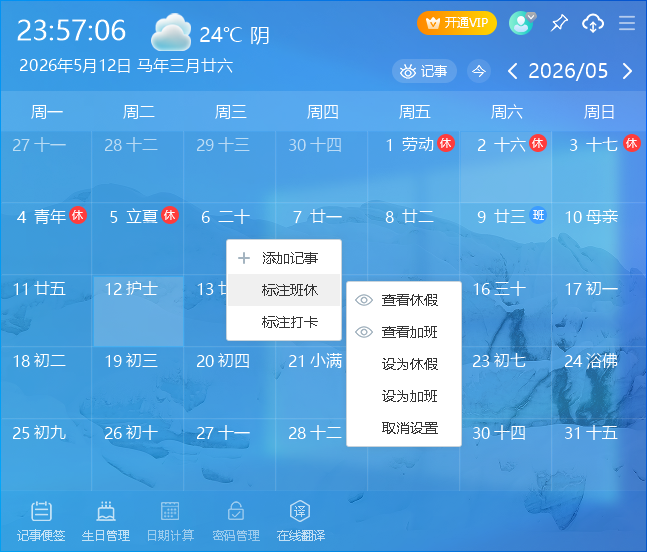This screenshot has width=647, height=552.
Task: Select May 25 初九 date cell
Action: click(x=46, y=455)
